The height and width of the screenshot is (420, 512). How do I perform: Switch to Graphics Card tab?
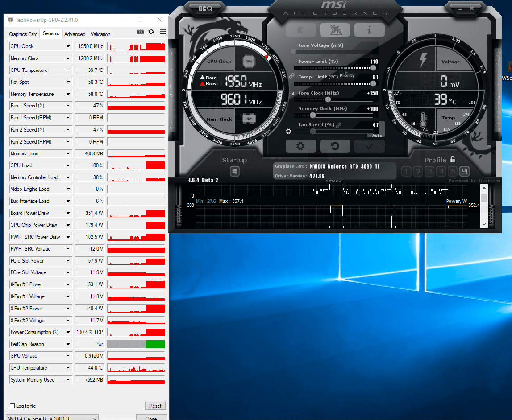click(23, 34)
